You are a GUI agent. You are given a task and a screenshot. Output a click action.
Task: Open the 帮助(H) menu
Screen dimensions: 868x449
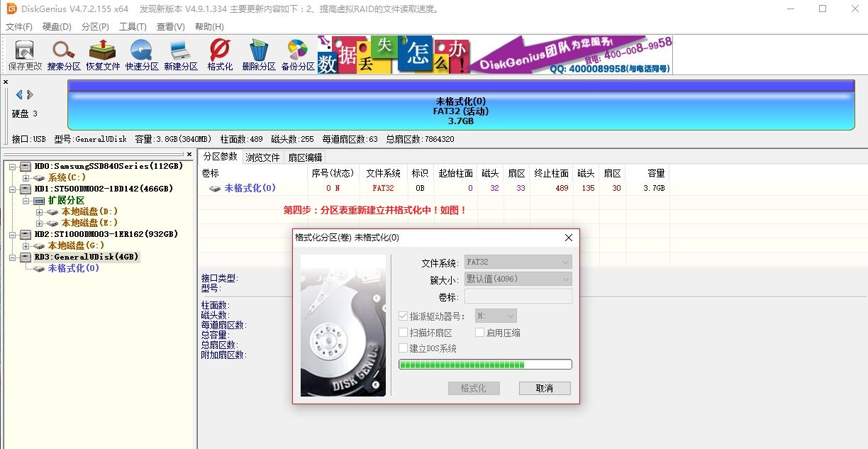point(209,27)
